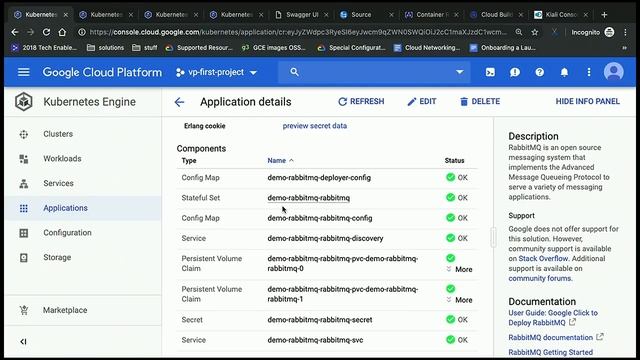This screenshot has width=640, height=360.
Task: Open demo-rabbitmq-rabbitmq-config component
Action: pyautogui.click(x=320, y=218)
